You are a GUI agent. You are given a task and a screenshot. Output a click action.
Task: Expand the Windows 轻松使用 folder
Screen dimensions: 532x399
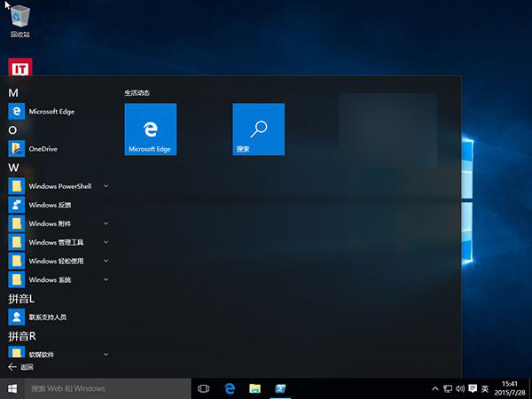106,261
